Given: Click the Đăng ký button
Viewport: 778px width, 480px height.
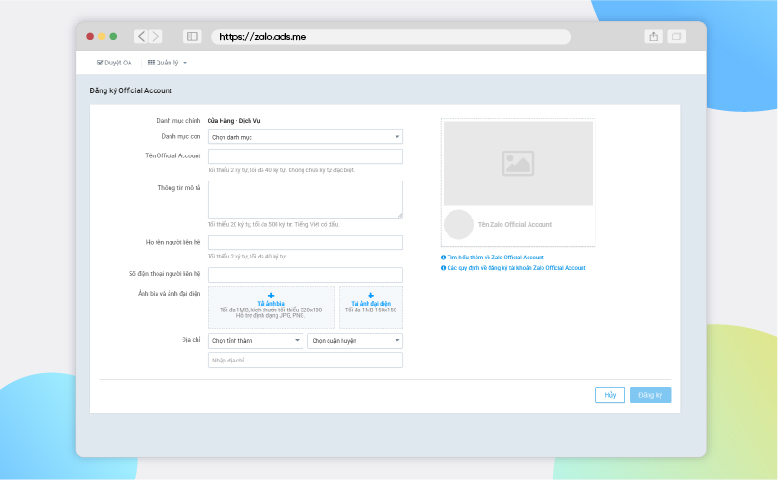Looking at the screenshot, I should tap(650, 395).
